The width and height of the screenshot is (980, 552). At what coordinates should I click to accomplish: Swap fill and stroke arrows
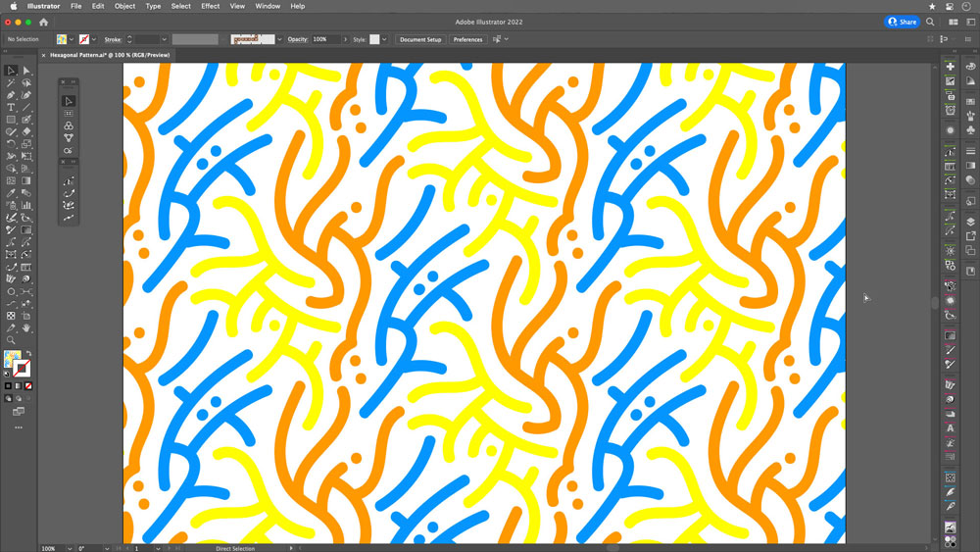tap(28, 354)
